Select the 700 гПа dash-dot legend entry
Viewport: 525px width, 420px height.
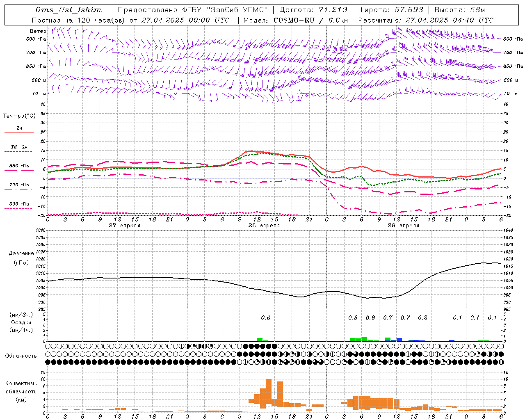tap(19, 185)
